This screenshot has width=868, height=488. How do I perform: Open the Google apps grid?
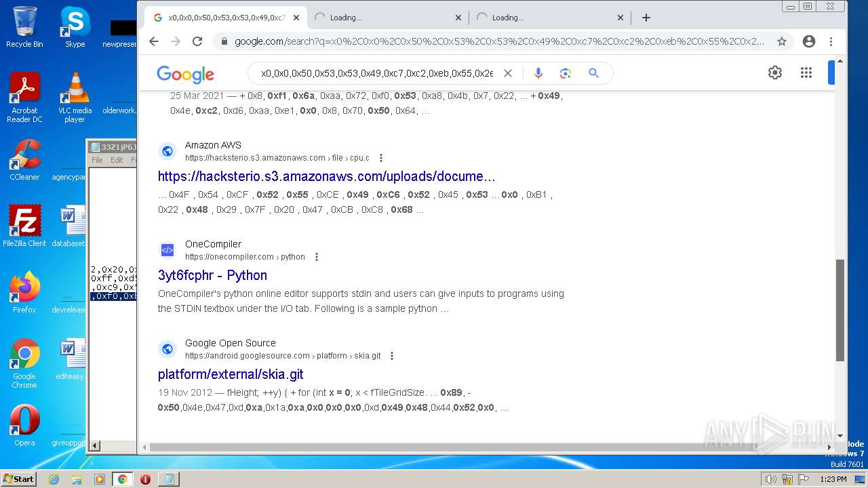[806, 73]
